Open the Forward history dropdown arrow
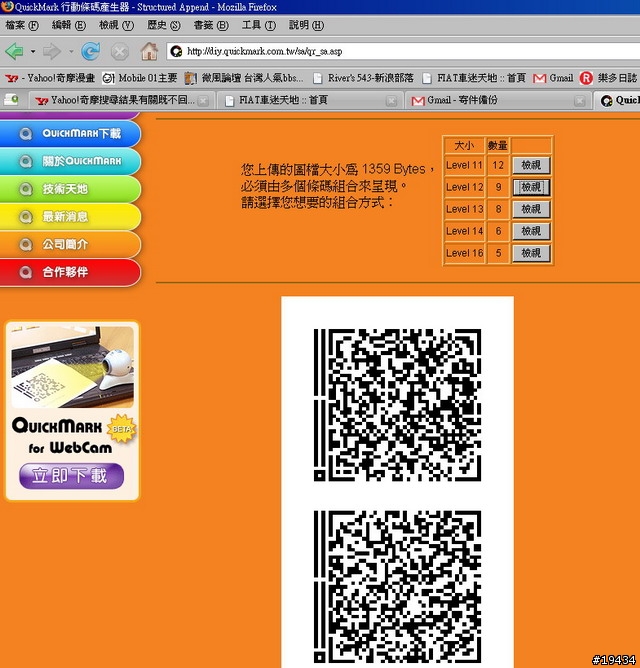This screenshot has height=668, width=640. pyautogui.click(x=71, y=52)
